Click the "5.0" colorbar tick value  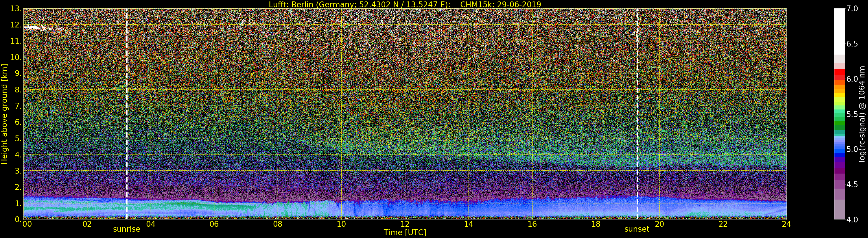852,149
